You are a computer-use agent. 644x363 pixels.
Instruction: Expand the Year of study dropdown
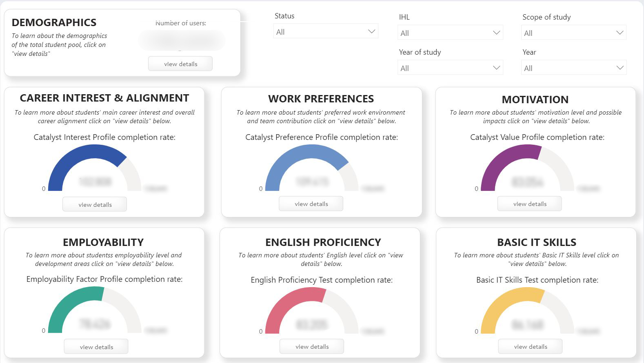[x=450, y=68]
